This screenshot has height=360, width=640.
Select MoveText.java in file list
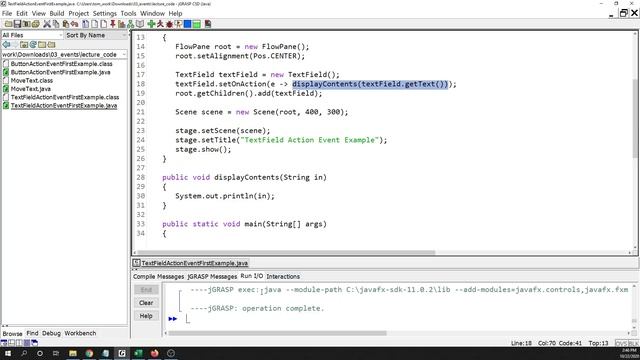[31, 89]
